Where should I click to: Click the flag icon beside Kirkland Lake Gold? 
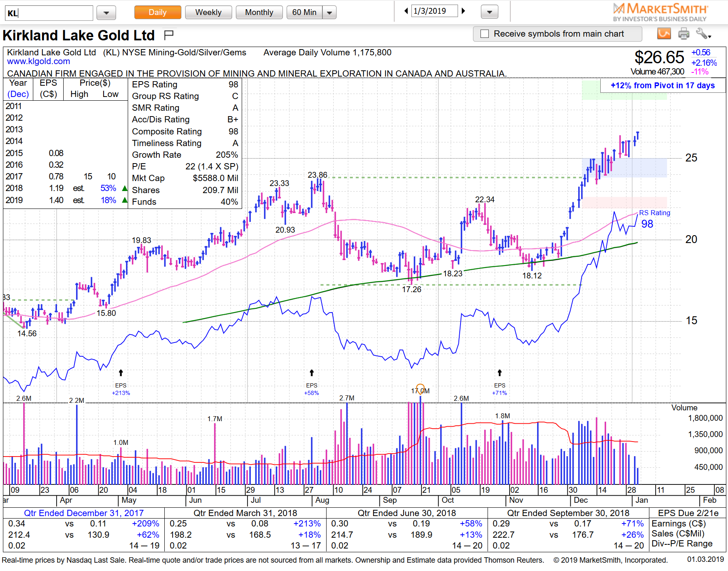point(168,35)
